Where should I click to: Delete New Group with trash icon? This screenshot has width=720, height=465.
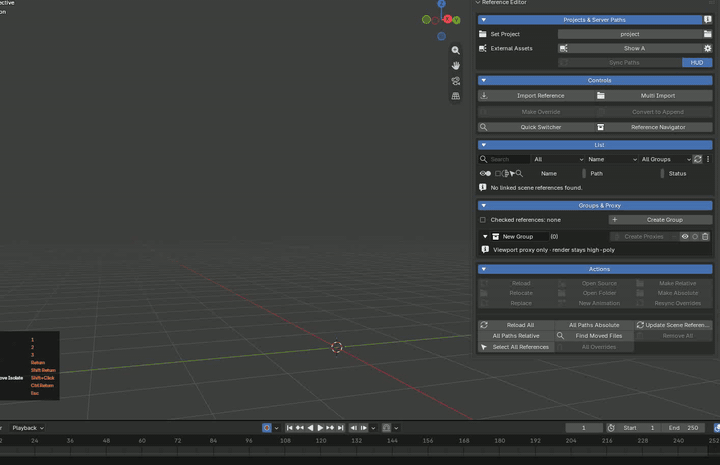tap(705, 236)
